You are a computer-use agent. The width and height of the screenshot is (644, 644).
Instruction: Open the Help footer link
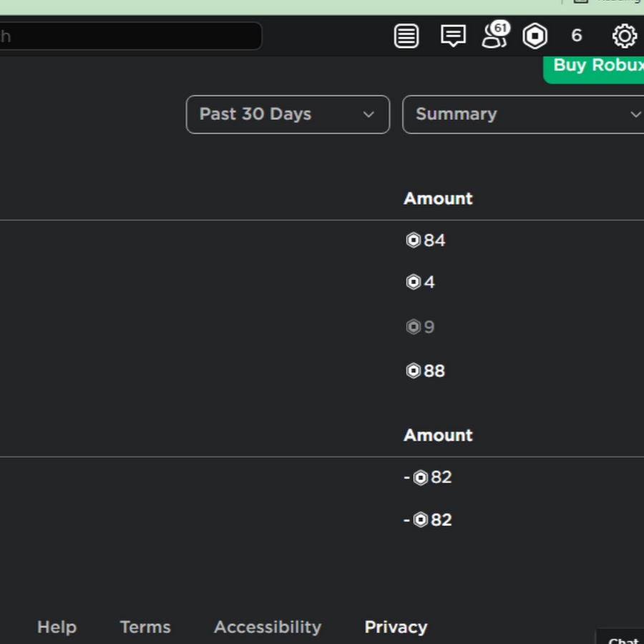57,627
